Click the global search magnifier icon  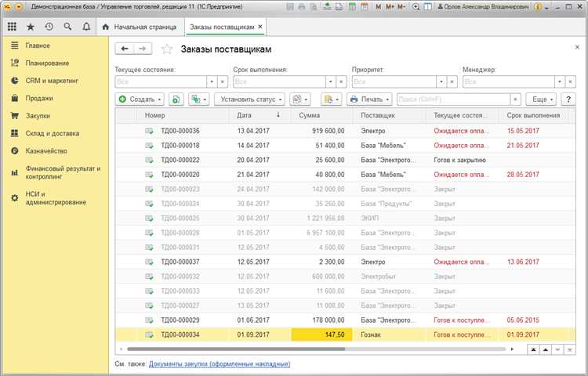[x=68, y=27]
